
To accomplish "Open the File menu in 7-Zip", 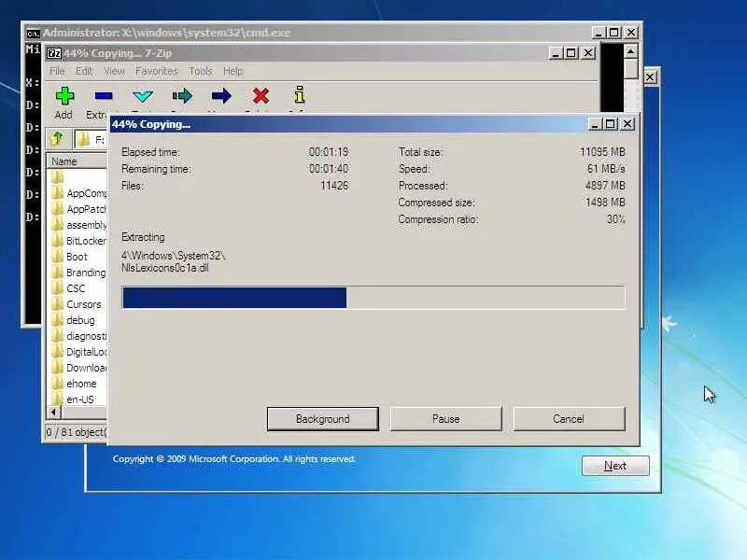I will point(57,71).
